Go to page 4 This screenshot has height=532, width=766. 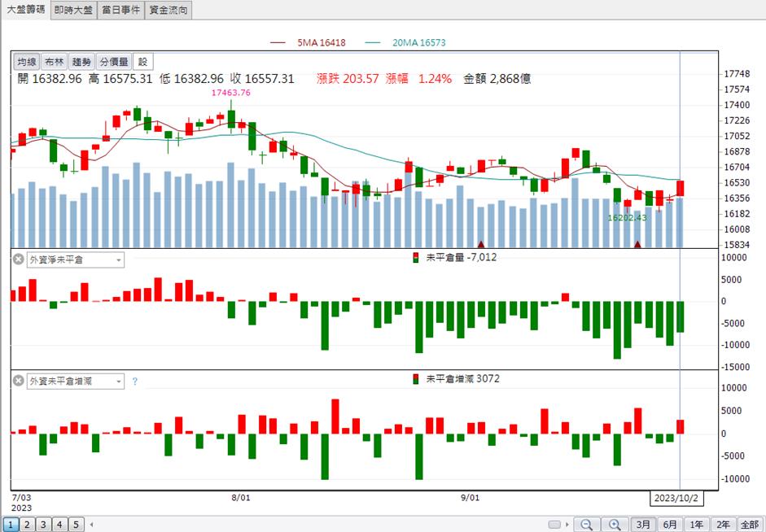[59, 525]
